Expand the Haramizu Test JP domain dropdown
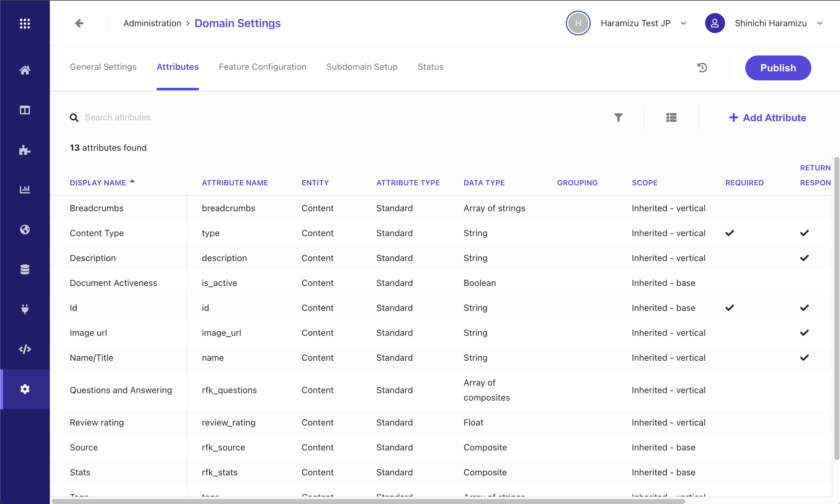The height and width of the screenshot is (504, 840). click(683, 23)
